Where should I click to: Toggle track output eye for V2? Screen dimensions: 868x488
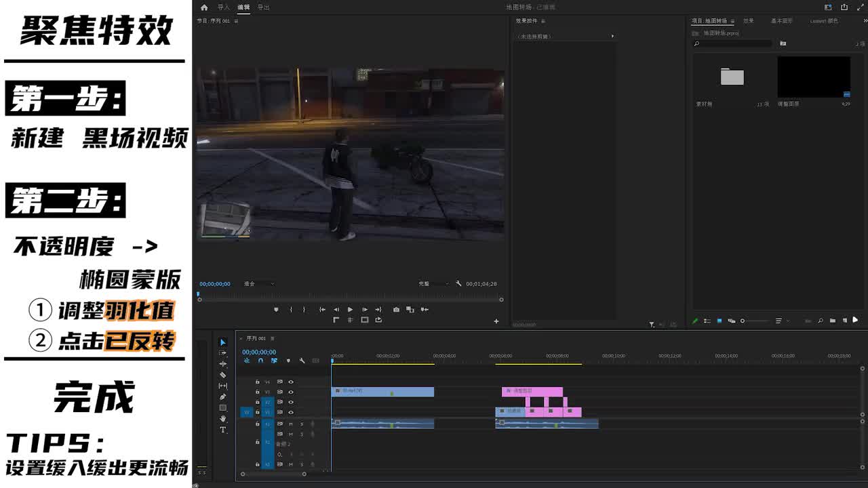coord(291,402)
